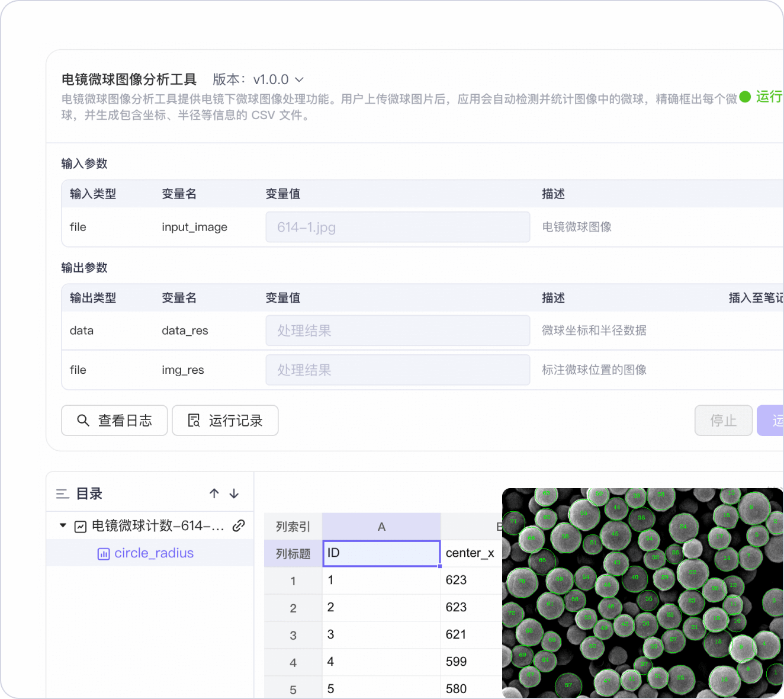
Task: Click the magnifier icon in 查看日志
Action: click(83, 421)
